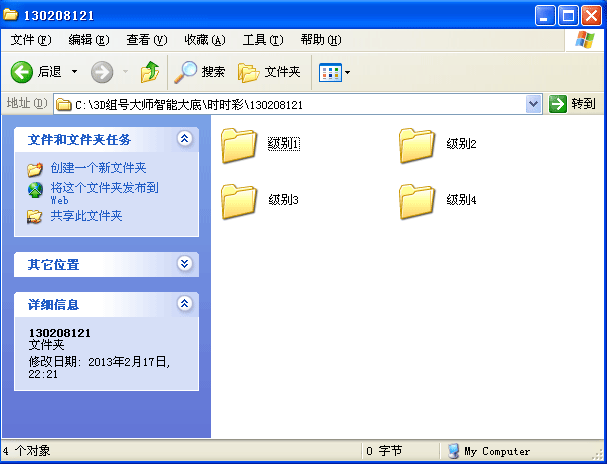This screenshot has width=607, height=464.
Task: Select the 级别3 folder icon
Action: 240,201
